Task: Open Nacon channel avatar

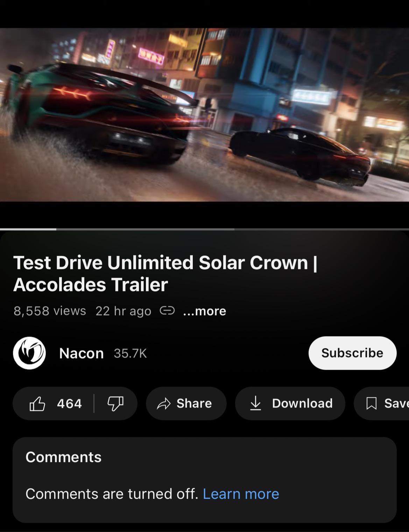Action: pyautogui.click(x=29, y=353)
